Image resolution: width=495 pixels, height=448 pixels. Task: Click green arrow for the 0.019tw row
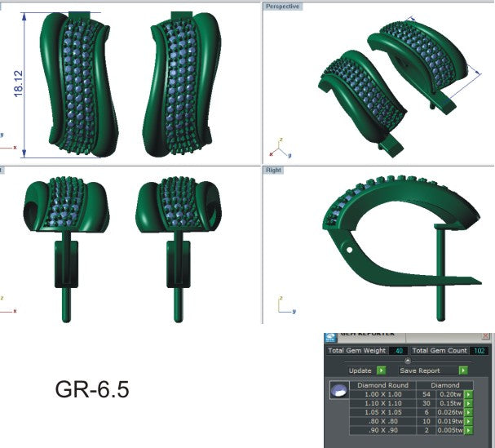[468, 421]
